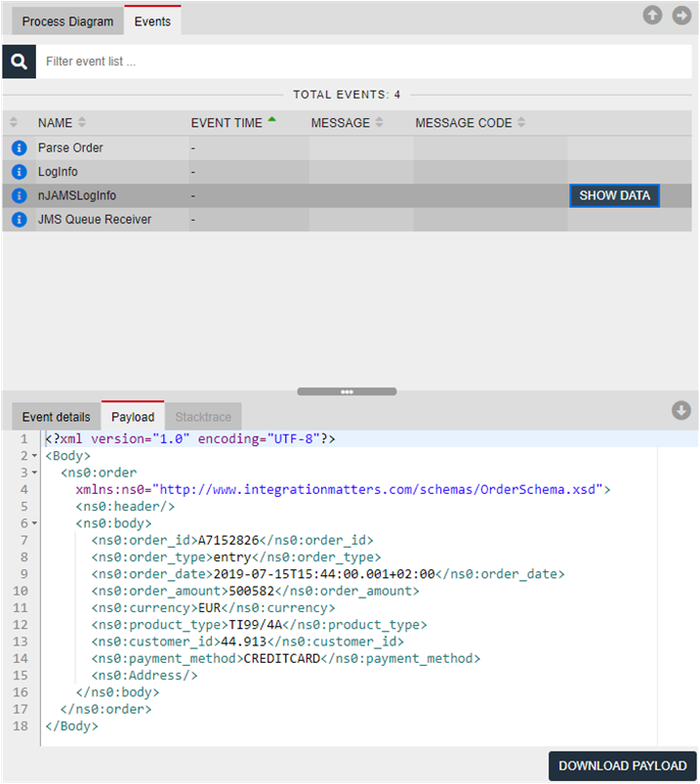The image size is (700, 784).
Task: Click the ns0:Address element on line 15
Action: [x=144, y=676]
